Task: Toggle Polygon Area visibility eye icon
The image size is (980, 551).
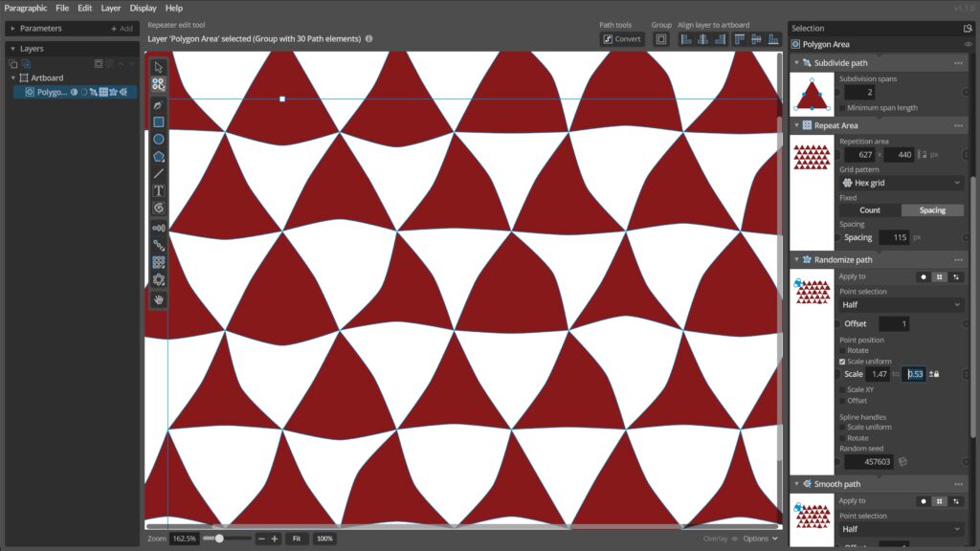Action: 968,44
